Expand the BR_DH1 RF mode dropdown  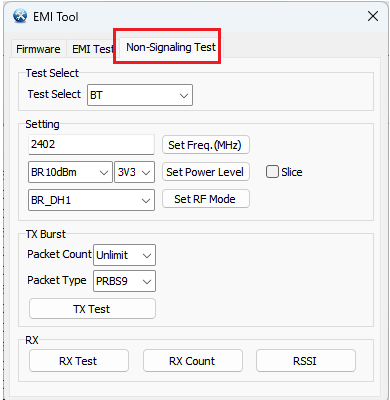91,200
